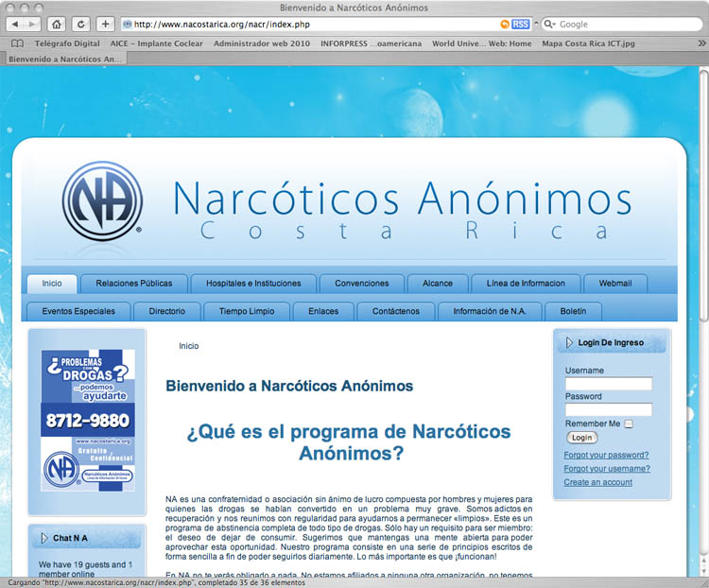Open the AICE – Implante Coclear bookmark
The image size is (709, 588).
[x=156, y=43]
